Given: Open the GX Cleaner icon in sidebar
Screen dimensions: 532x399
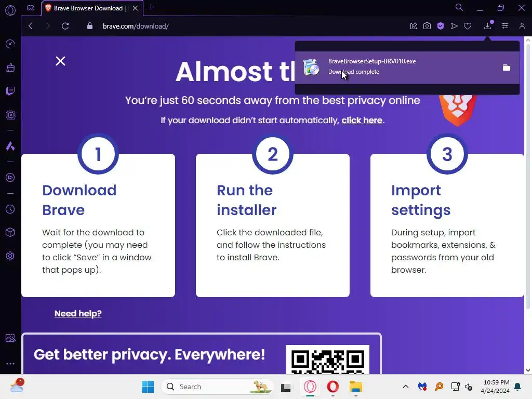Looking at the screenshot, I should coord(10,68).
